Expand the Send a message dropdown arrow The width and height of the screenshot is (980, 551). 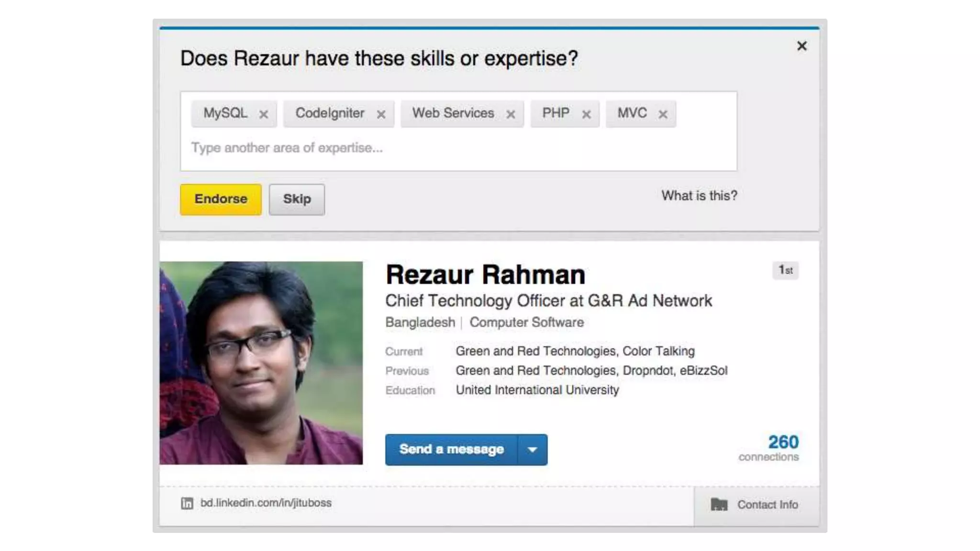tap(532, 450)
